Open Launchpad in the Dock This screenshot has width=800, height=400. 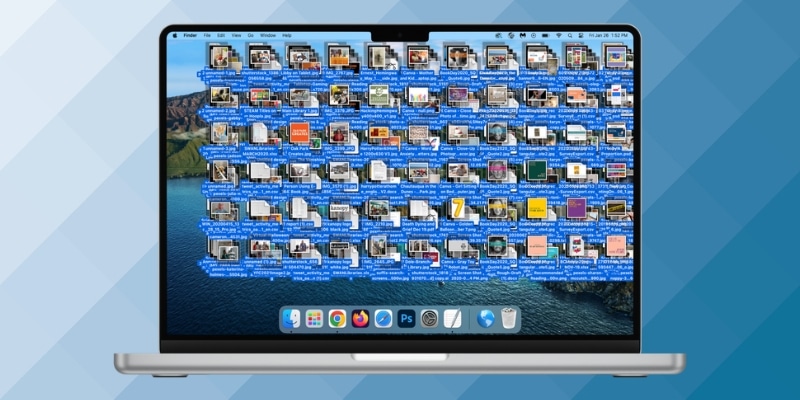314,319
